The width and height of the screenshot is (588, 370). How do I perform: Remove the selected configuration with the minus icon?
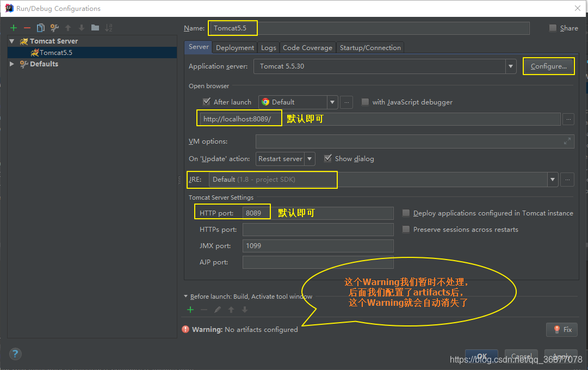[x=27, y=28]
